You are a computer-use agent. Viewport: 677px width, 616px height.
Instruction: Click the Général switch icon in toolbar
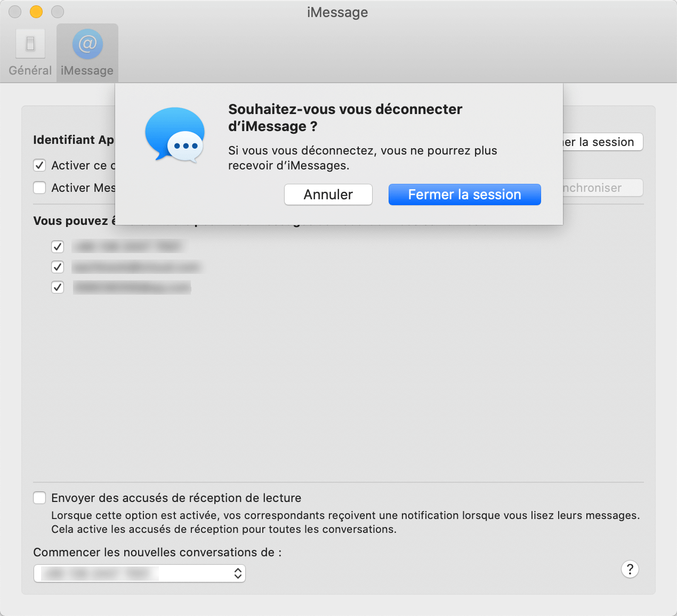click(x=30, y=44)
